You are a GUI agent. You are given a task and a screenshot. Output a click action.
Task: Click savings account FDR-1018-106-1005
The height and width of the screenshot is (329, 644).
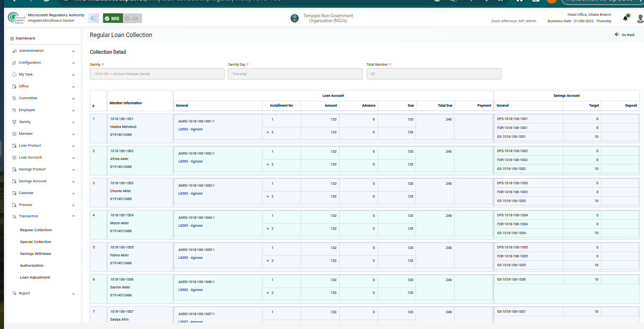click(512, 256)
